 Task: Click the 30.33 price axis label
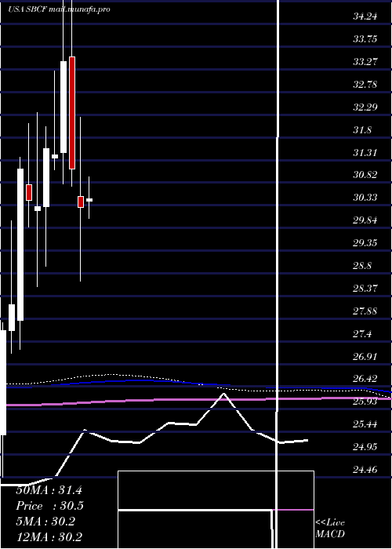pos(365,198)
